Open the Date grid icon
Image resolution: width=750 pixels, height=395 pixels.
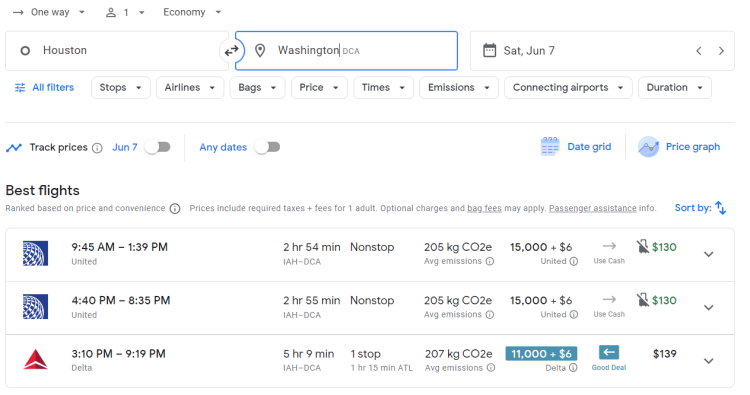point(550,147)
